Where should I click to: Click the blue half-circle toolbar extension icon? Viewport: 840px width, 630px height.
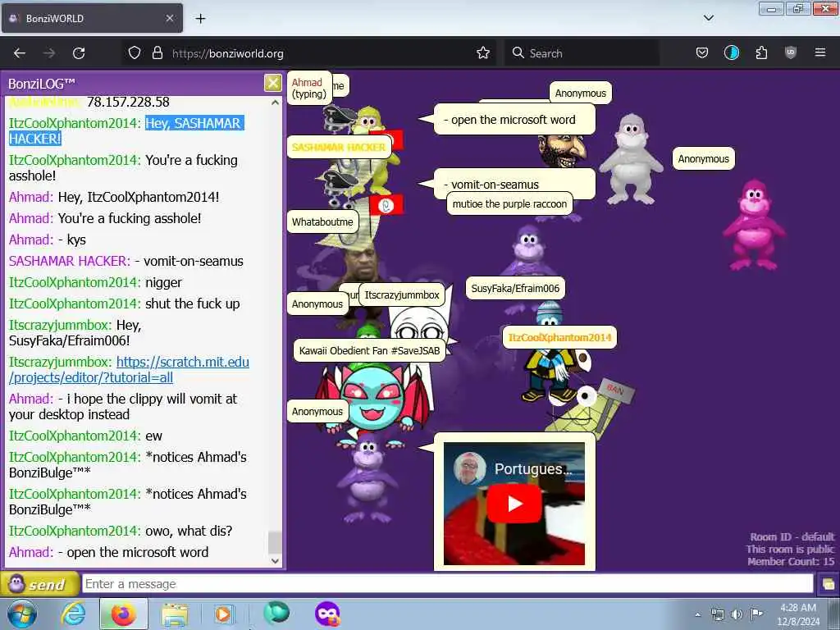(x=731, y=53)
